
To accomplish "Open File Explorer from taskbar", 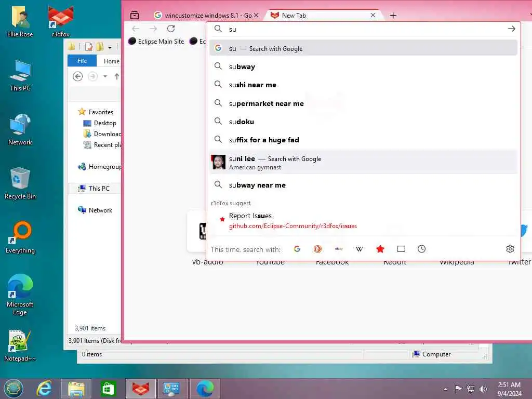I will point(76,389).
